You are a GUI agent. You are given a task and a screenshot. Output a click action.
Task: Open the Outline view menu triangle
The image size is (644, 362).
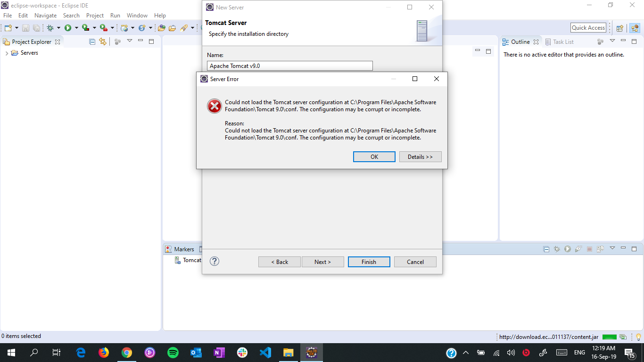(x=612, y=41)
